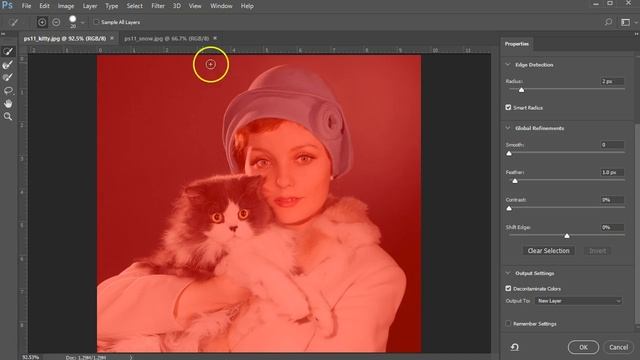Viewport: 640px width, 360px height.
Task: Click the Smooth value field
Action: [612, 144]
